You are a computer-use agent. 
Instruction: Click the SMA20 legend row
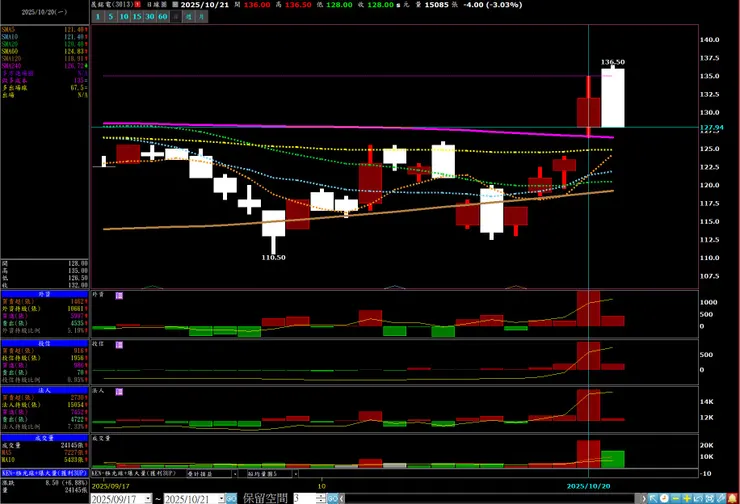[x=44, y=44]
